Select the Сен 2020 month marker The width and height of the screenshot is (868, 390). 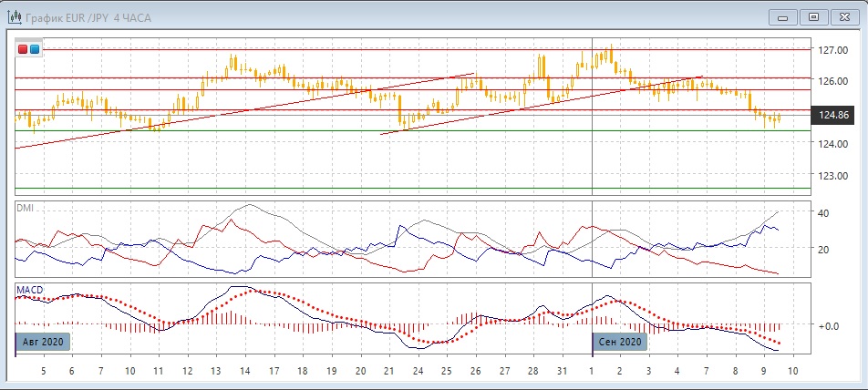coord(621,342)
